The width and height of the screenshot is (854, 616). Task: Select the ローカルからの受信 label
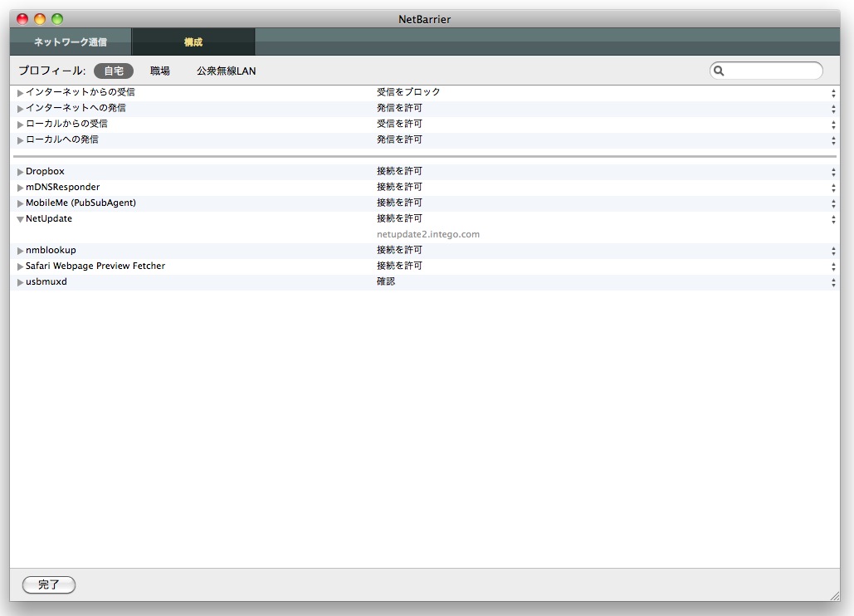66,124
